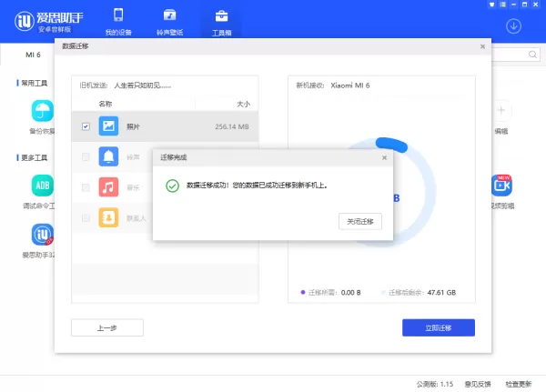This screenshot has height=392, width=546.
Task: Click 公测版: 1.15 version text
Action: (435, 384)
